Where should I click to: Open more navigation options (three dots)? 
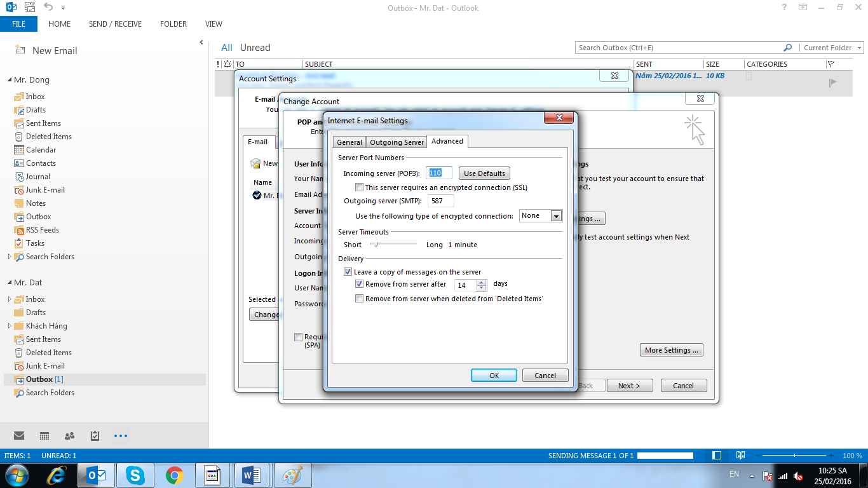click(121, 436)
